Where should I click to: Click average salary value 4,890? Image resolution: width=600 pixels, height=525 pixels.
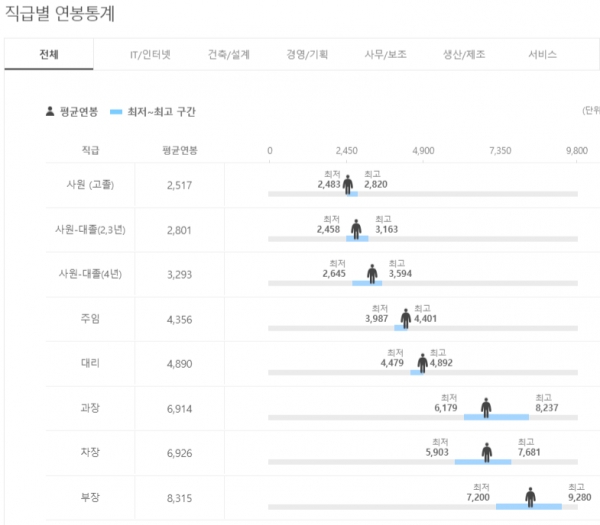click(179, 364)
